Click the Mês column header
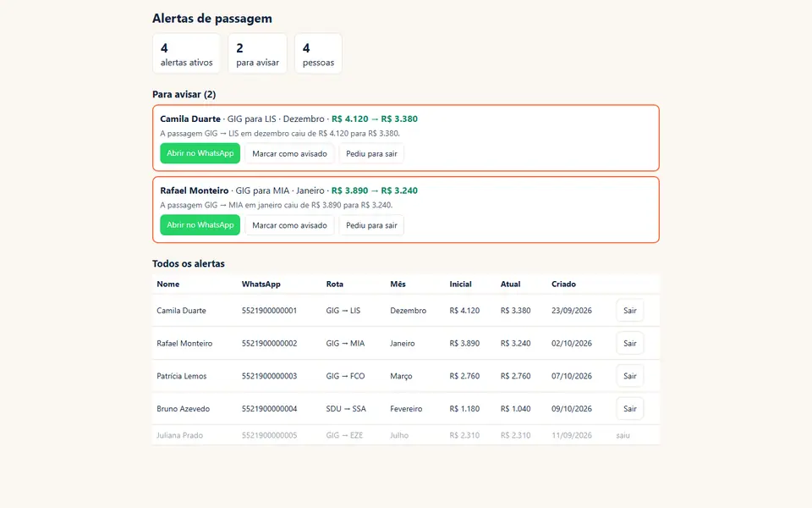This screenshot has height=508, width=812. [x=398, y=284]
